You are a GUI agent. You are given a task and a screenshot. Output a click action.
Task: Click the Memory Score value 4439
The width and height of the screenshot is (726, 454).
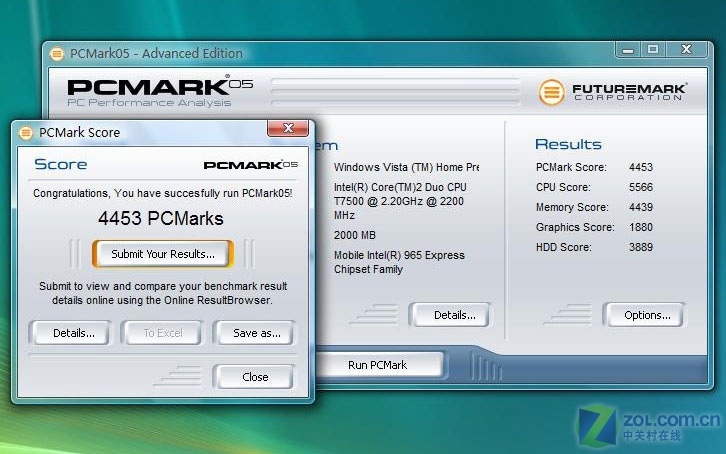click(x=641, y=207)
